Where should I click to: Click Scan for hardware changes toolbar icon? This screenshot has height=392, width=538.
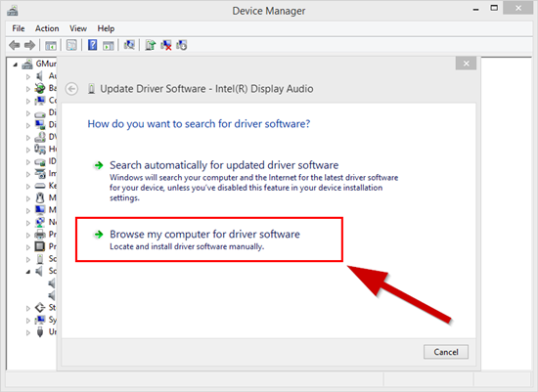129,45
